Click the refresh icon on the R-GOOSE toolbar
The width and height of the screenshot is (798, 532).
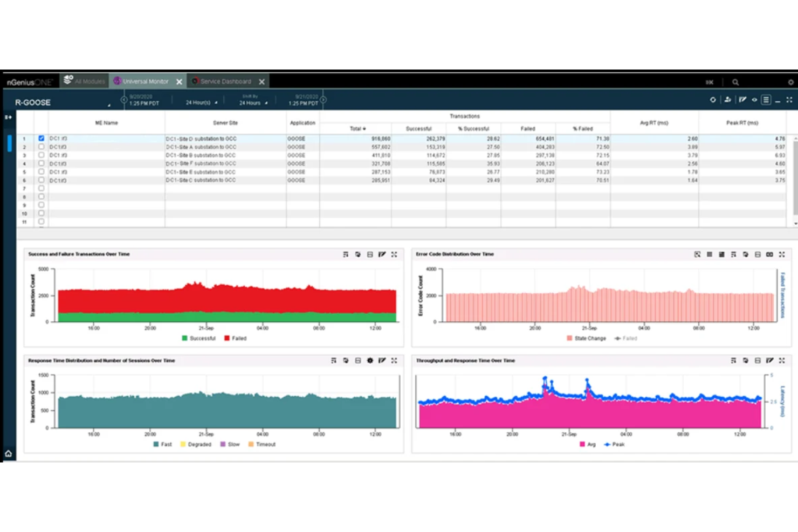click(x=713, y=99)
